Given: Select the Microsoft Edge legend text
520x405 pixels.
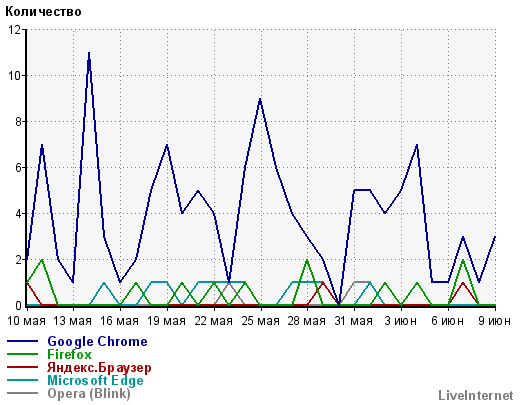Looking at the screenshot, I should click(95, 380).
